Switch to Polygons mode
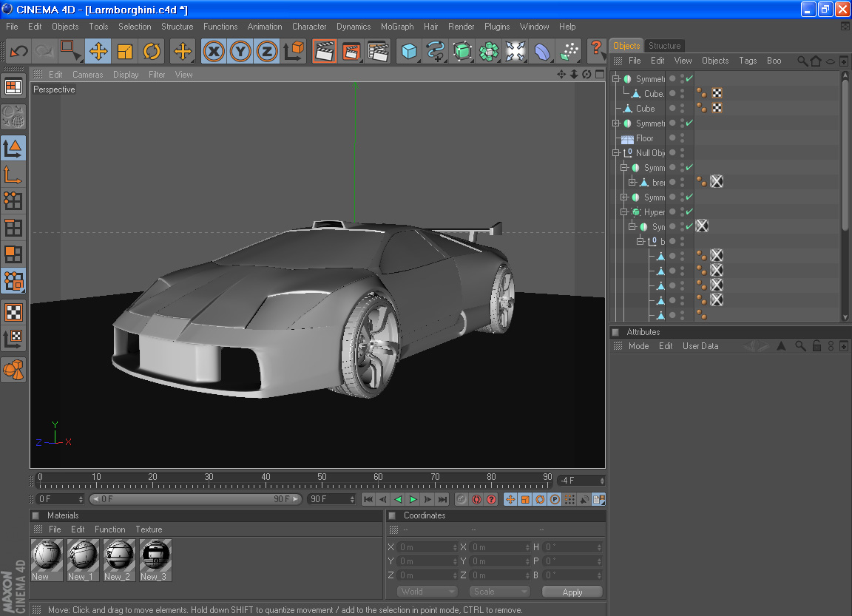Screen dimensions: 852x616 pyautogui.click(x=13, y=254)
